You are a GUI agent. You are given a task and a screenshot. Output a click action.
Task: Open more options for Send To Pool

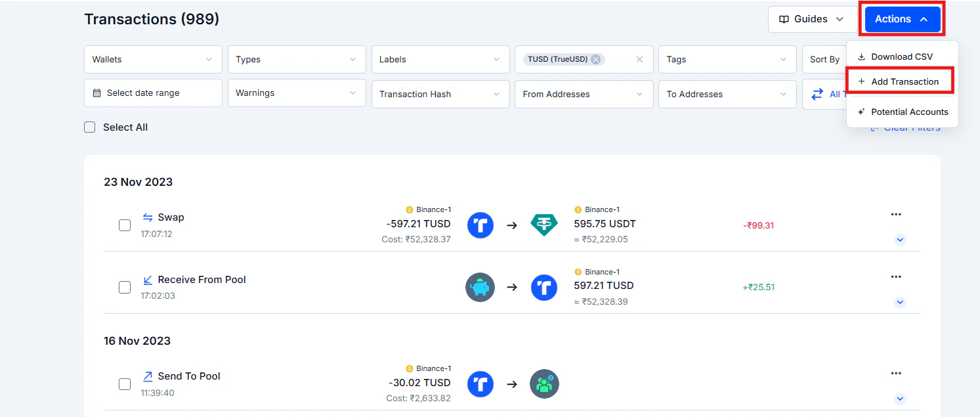(x=896, y=373)
